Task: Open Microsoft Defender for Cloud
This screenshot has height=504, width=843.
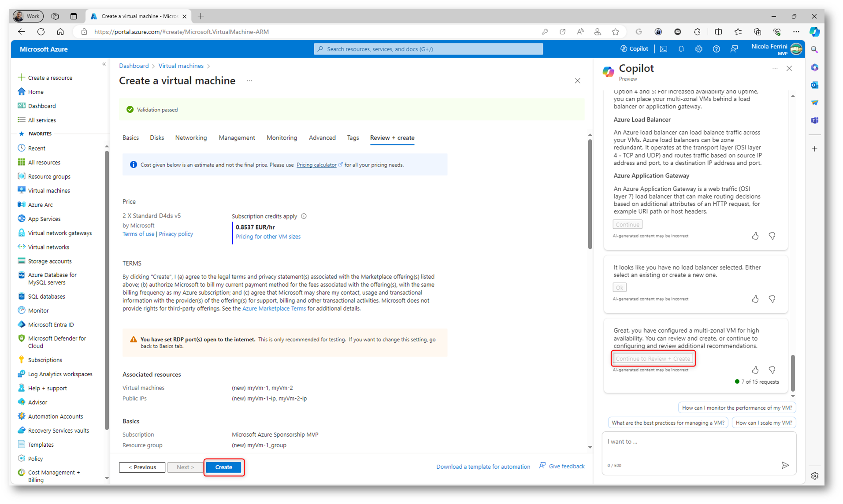Action: tap(57, 342)
